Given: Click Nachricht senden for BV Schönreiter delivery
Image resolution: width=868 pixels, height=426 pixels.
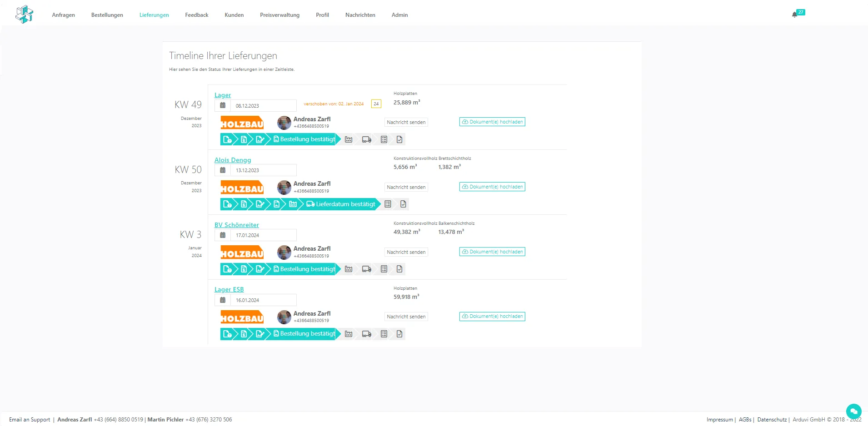Looking at the screenshot, I should [406, 252].
